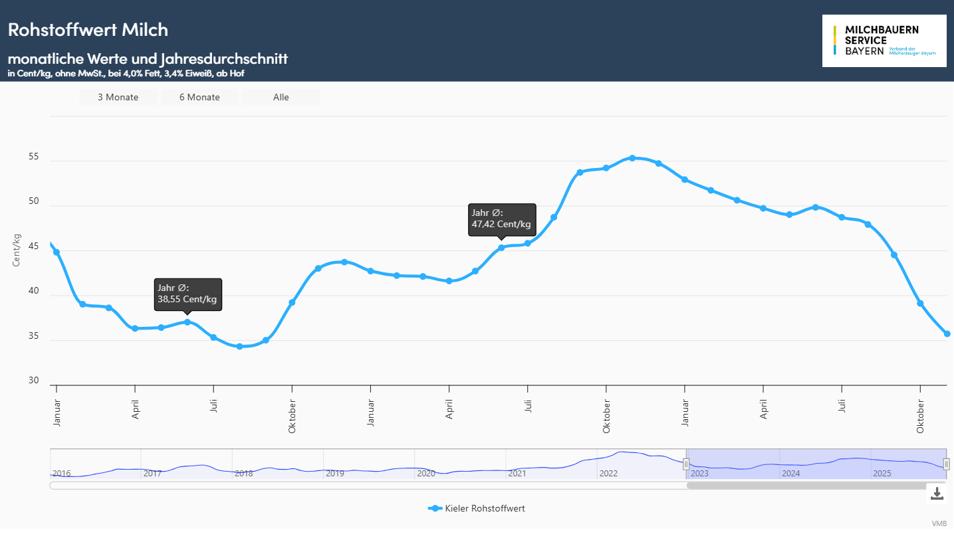The height and width of the screenshot is (560, 954).
Task: Jump to 2021 in the navigator timeline
Action: click(x=517, y=473)
